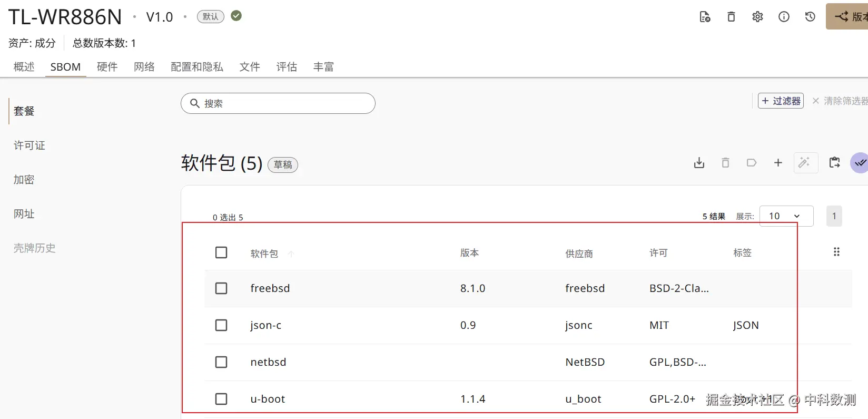The height and width of the screenshot is (419, 868).
Task: Check the freebsd package checkbox
Action: coord(221,288)
